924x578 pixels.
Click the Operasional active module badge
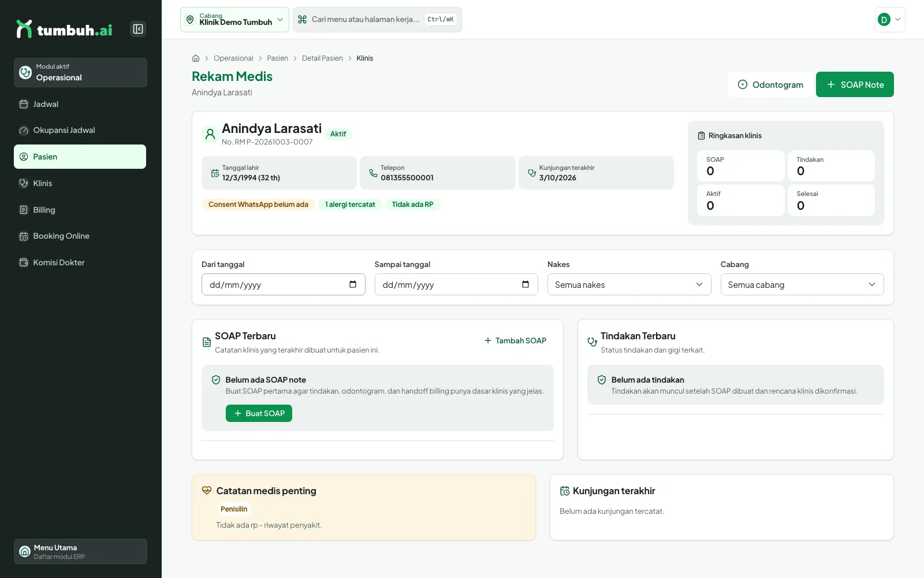point(80,72)
